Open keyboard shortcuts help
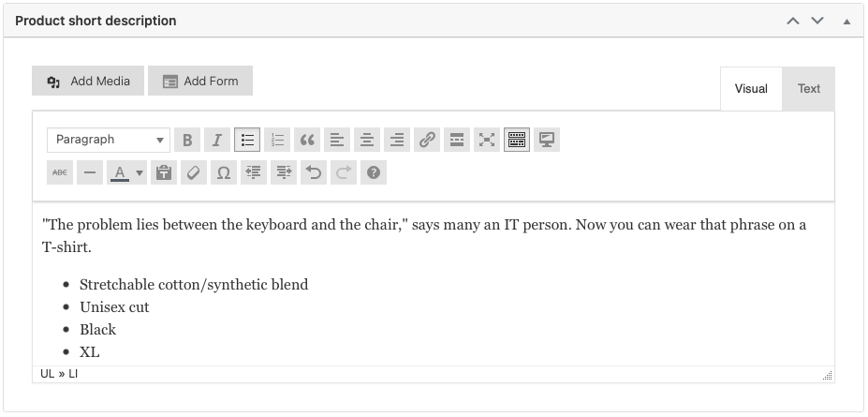Screen dimensions: 868x417 coord(374,172)
